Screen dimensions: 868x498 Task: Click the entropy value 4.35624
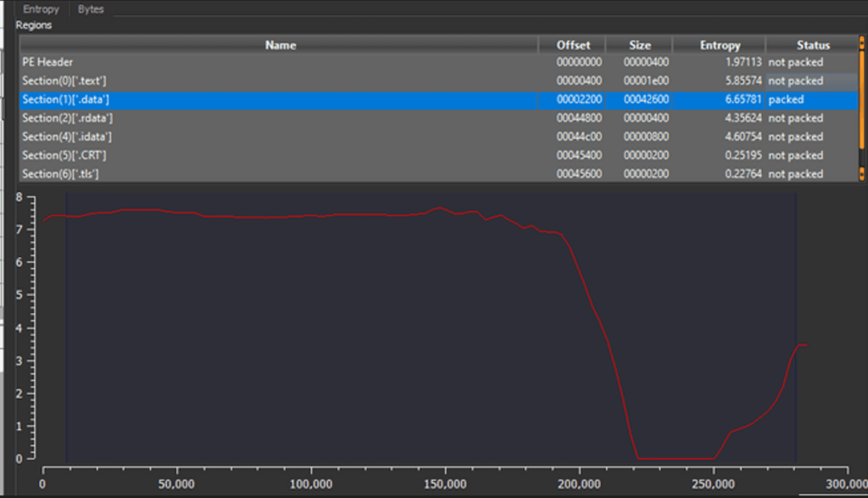click(743, 118)
